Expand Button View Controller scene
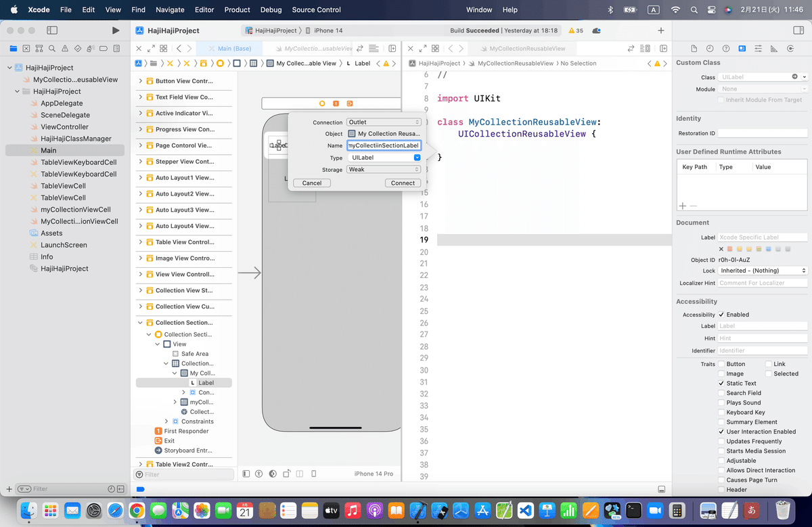The image size is (812, 527). click(141, 81)
